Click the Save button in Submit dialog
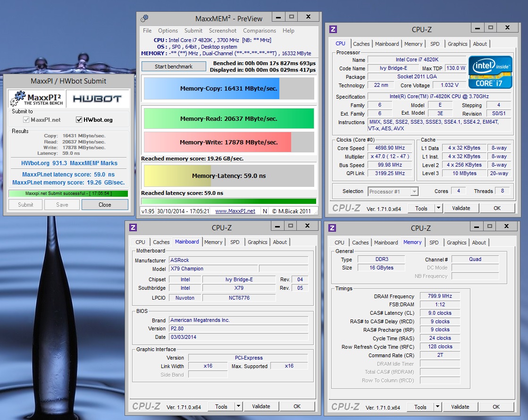Image resolution: width=528 pixels, height=420 pixels. coord(62,205)
